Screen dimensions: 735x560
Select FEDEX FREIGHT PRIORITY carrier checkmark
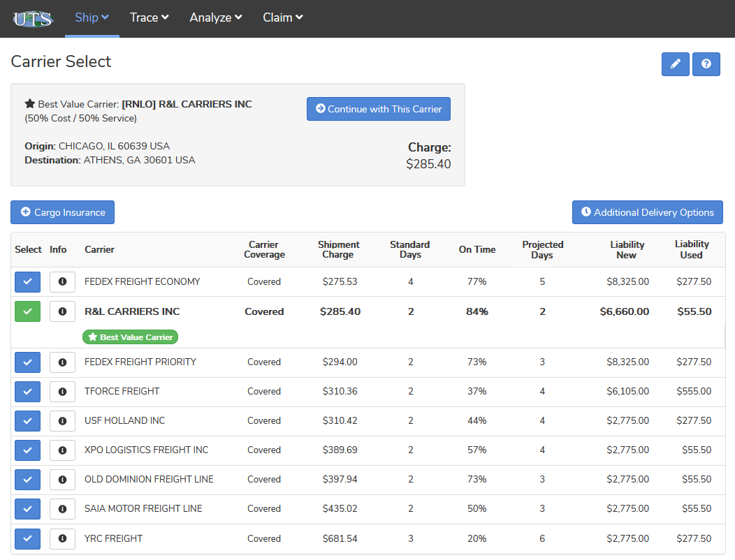pyautogui.click(x=27, y=362)
